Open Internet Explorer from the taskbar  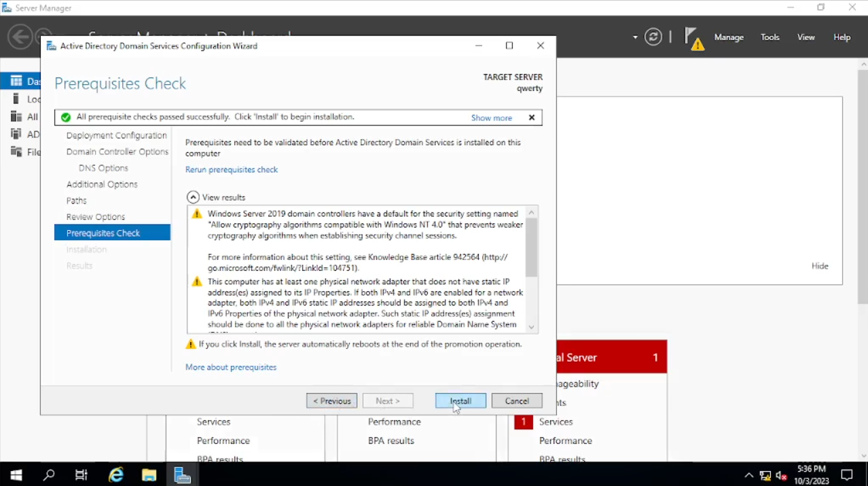(116, 474)
